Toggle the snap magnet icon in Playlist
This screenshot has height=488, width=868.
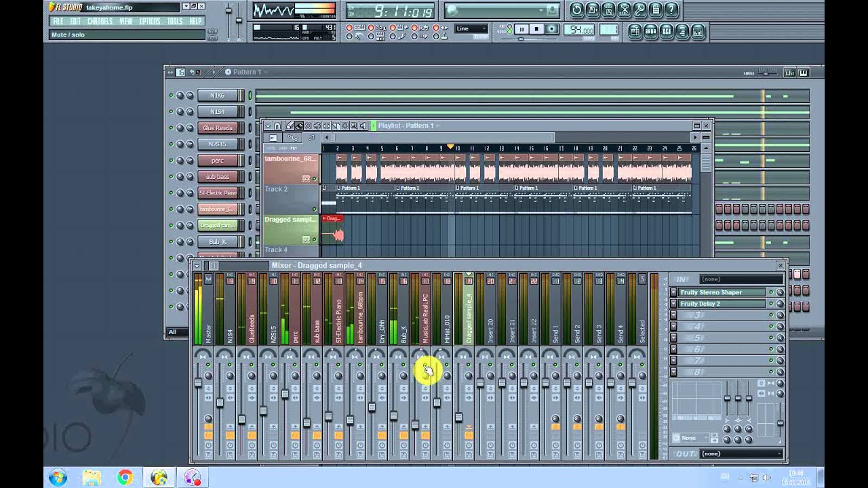pos(277,125)
